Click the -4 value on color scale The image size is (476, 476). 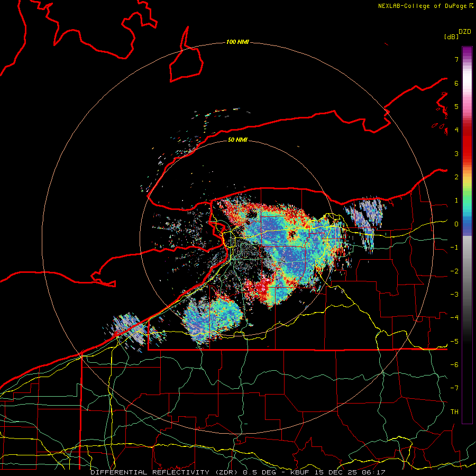click(x=454, y=318)
